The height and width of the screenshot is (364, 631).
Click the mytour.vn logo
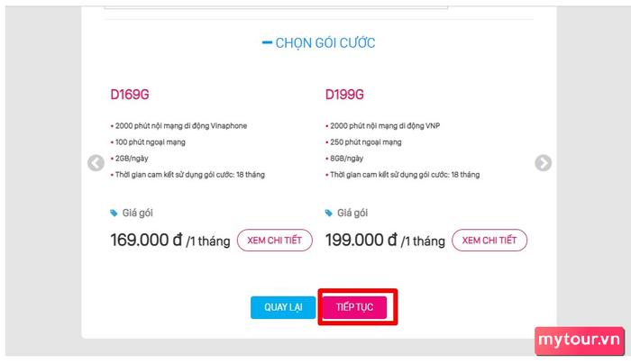579,340
